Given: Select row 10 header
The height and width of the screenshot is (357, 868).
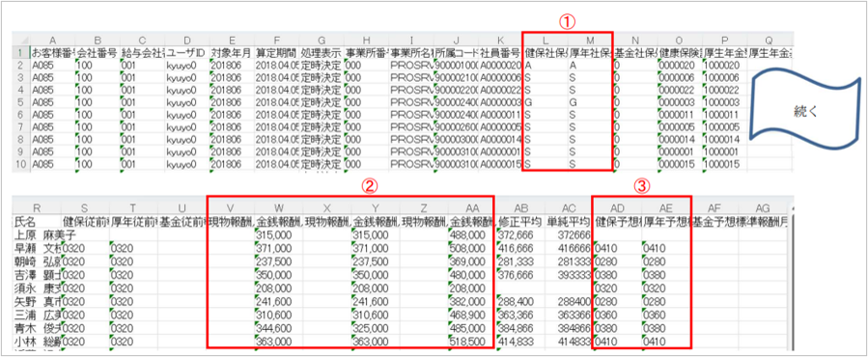Looking at the screenshot, I should [21, 165].
